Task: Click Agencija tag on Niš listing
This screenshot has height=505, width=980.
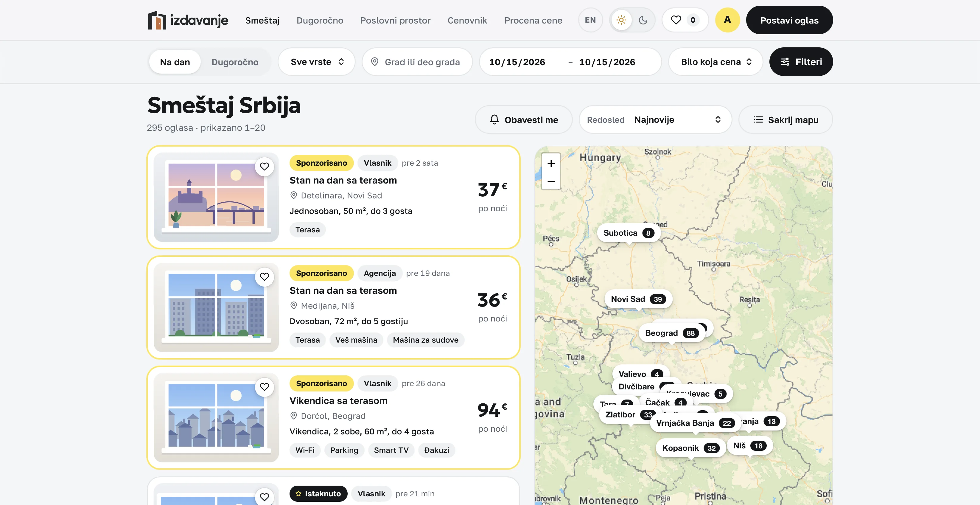Action: [x=379, y=273]
